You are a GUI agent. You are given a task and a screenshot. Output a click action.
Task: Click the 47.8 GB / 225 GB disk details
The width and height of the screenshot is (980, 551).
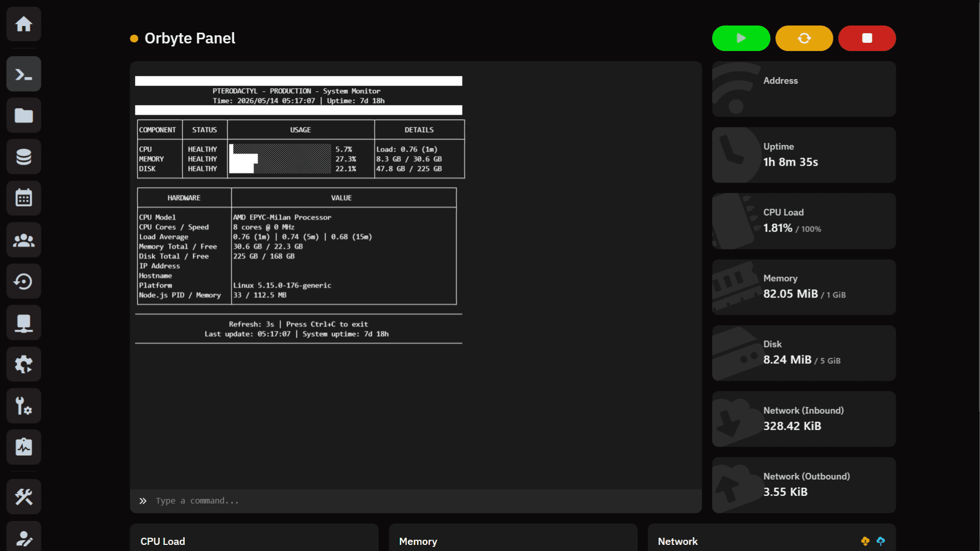[409, 169]
